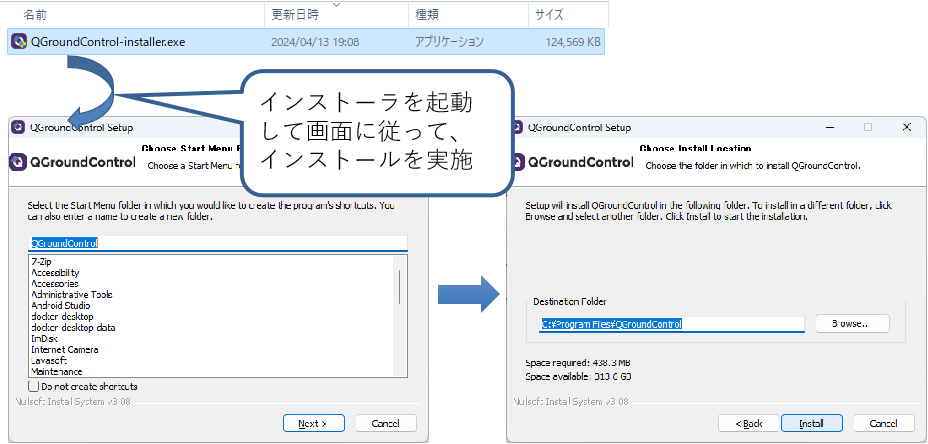Viewport: 928px width, 444px height.
Task: Click the 2024/04/13 19:08 date cell
Action: coord(315,42)
